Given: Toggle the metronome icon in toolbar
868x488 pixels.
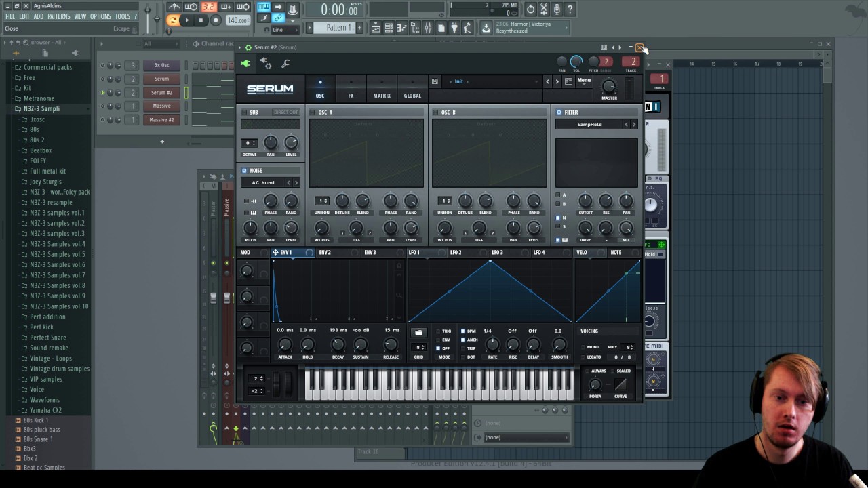Looking at the screenshot, I should point(174,7).
